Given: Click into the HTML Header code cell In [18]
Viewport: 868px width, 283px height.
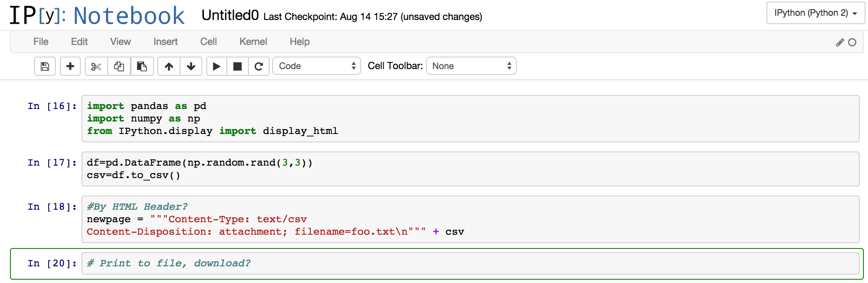Looking at the screenshot, I should click(x=471, y=219).
